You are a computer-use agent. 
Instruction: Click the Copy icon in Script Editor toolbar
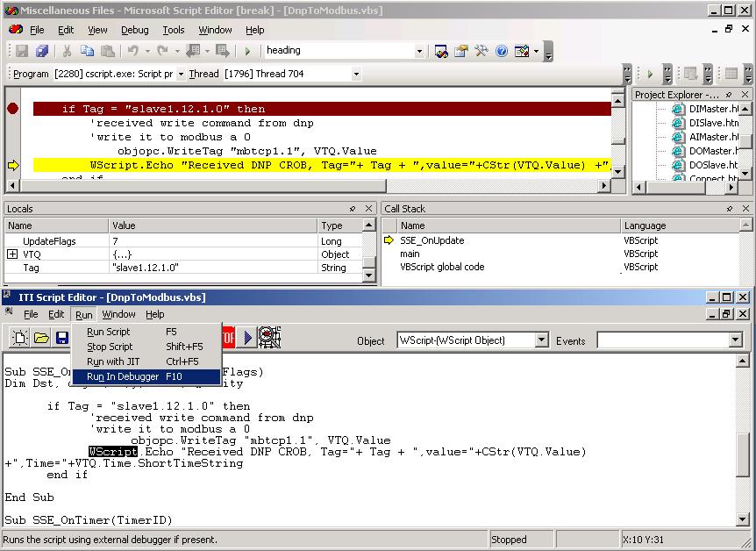pos(88,51)
